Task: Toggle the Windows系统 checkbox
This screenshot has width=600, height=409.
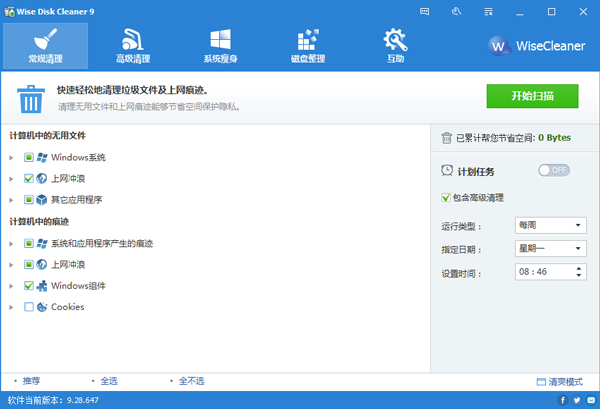Action: (29, 157)
